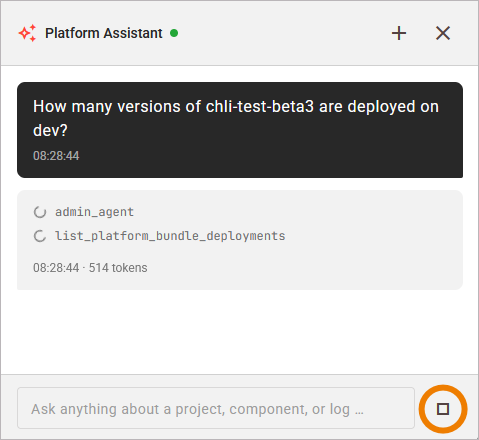Viewport: 479px width, 440px height.
Task: Click the green online status dot
Action: [174, 33]
